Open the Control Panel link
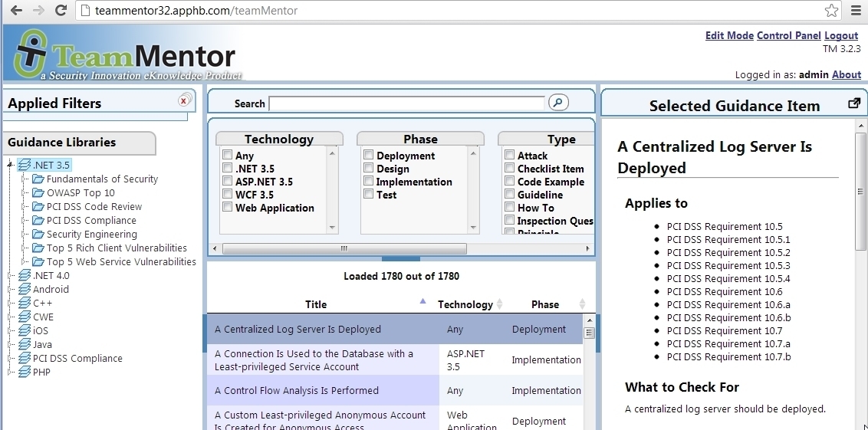This screenshot has height=430, width=868. 788,36
